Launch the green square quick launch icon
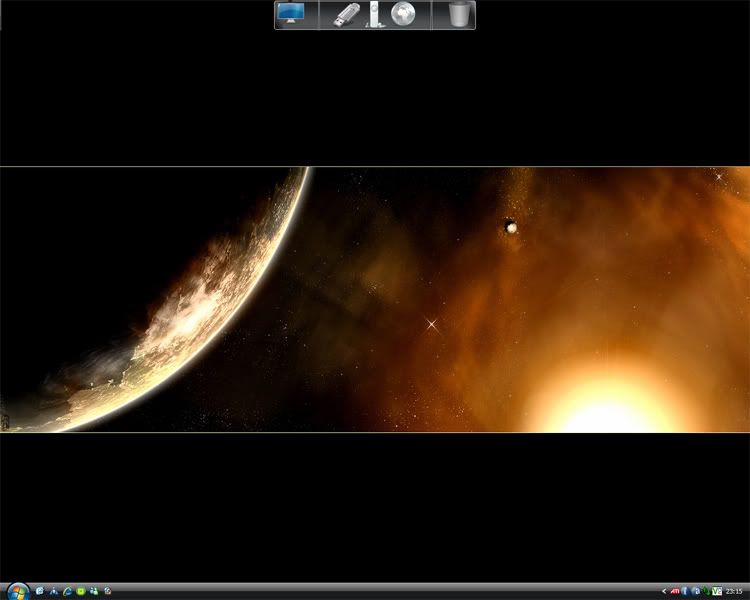This screenshot has height=600, width=750. (81, 591)
